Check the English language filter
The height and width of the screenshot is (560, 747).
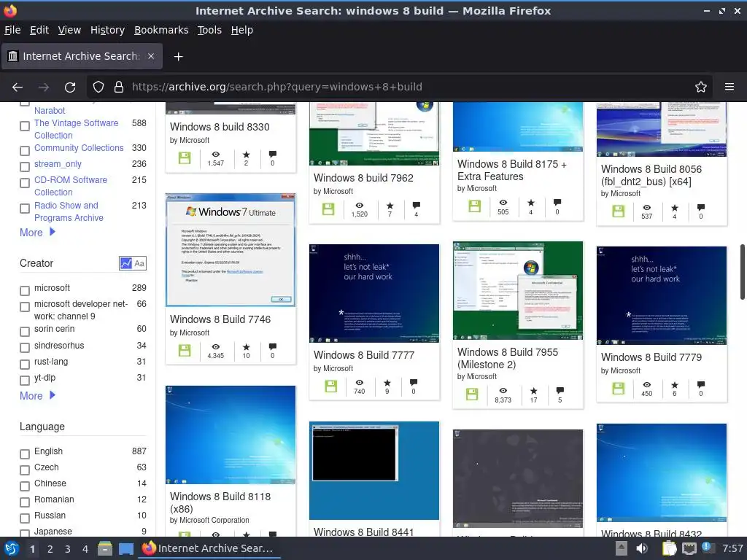pyautogui.click(x=25, y=454)
